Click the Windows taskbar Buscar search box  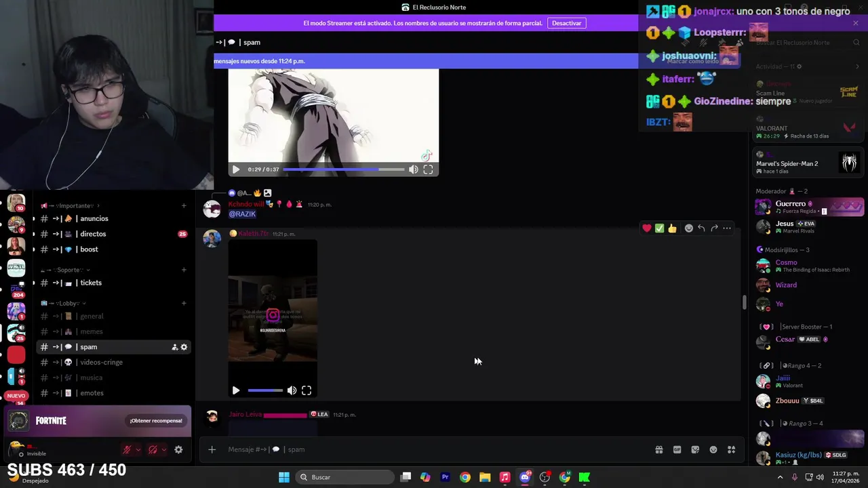[x=346, y=477]
